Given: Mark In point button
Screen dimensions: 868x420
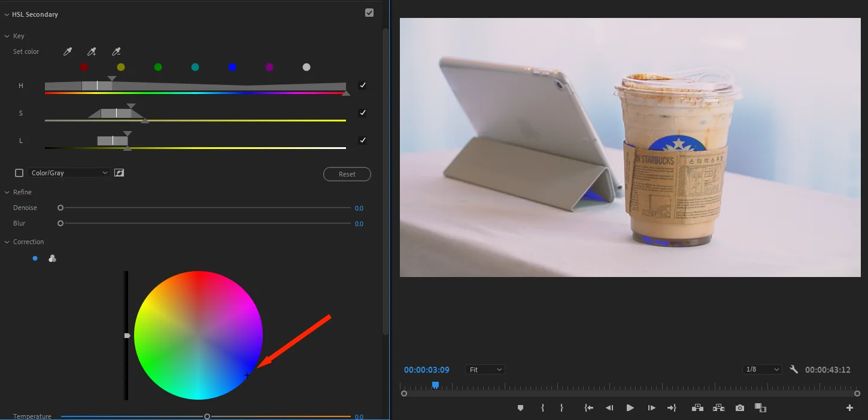Looking at the screenshot, I should (x=542, y=408).
